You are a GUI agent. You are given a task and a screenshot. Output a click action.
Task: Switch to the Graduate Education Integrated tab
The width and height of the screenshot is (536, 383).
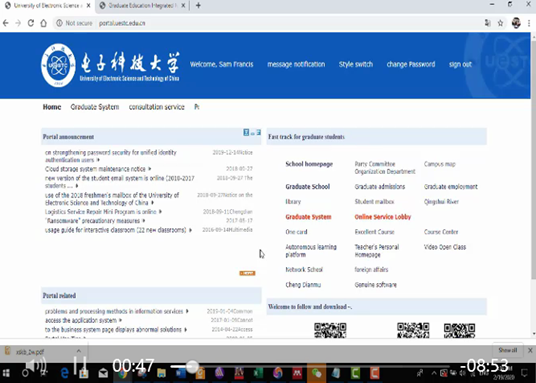(x=142, y=5)
